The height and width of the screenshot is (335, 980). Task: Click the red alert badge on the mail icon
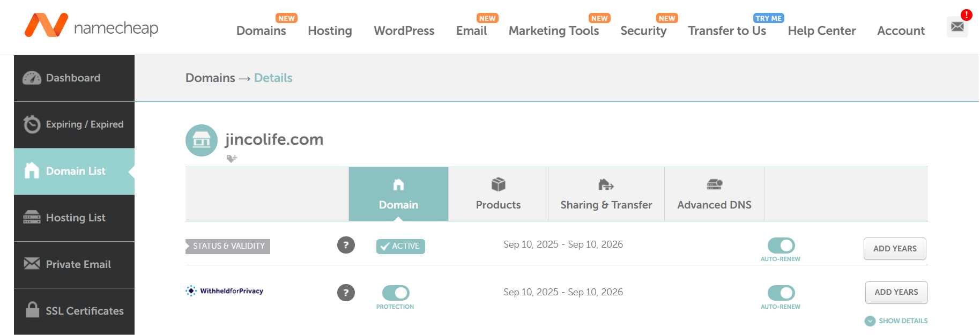coord(967,15)
